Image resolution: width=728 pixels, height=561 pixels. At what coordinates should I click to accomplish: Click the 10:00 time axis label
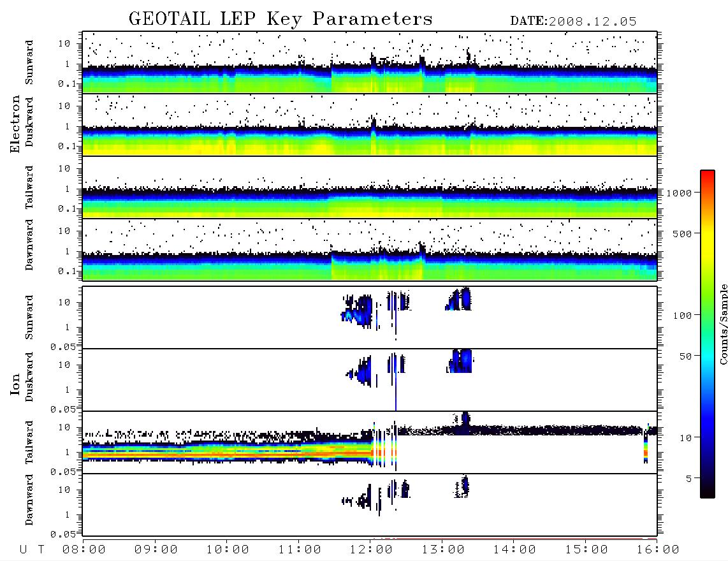(x=228, y=550)
